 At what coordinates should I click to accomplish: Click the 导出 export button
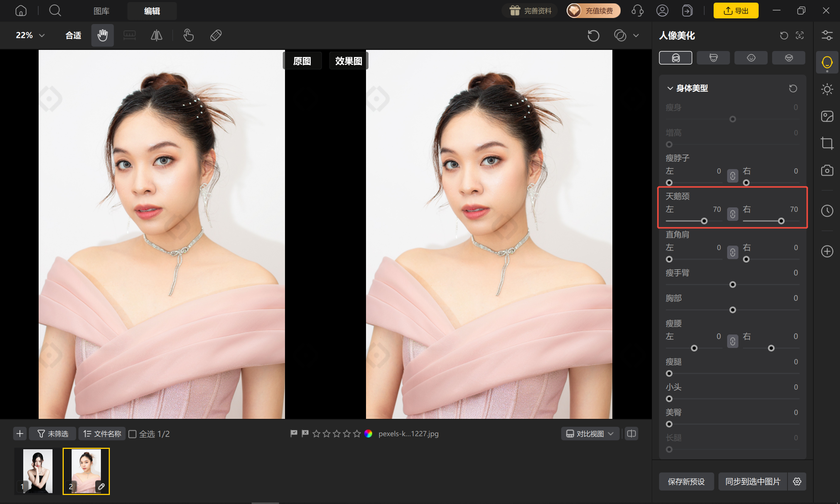[x=736, y=10]
